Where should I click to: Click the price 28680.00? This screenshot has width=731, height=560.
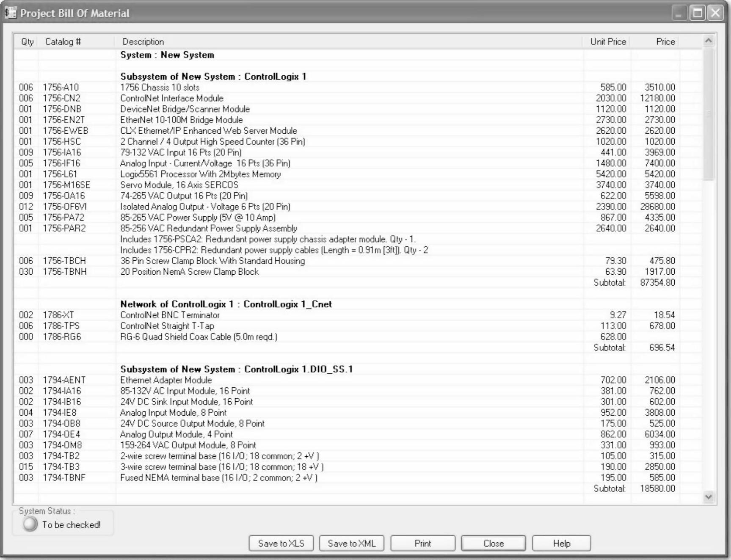[658, 207]
